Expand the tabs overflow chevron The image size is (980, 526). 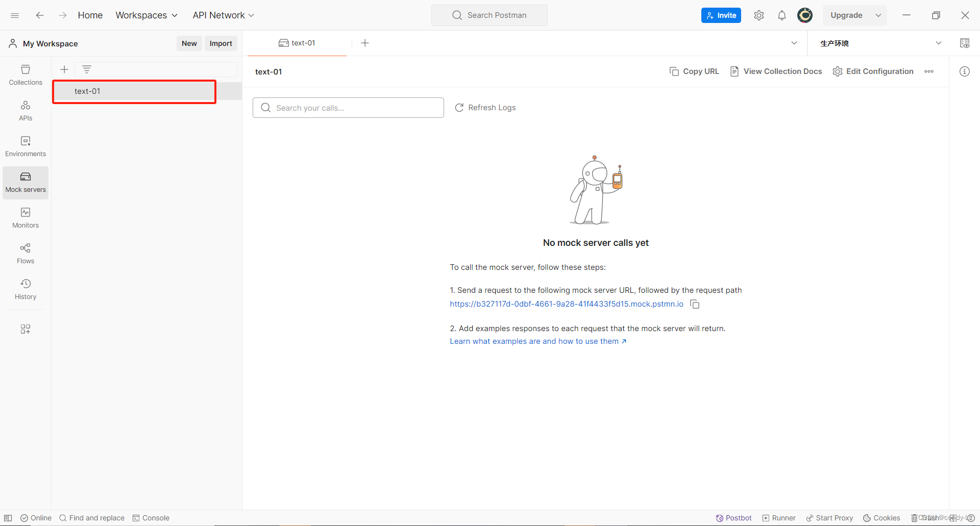tap(794, 43)
